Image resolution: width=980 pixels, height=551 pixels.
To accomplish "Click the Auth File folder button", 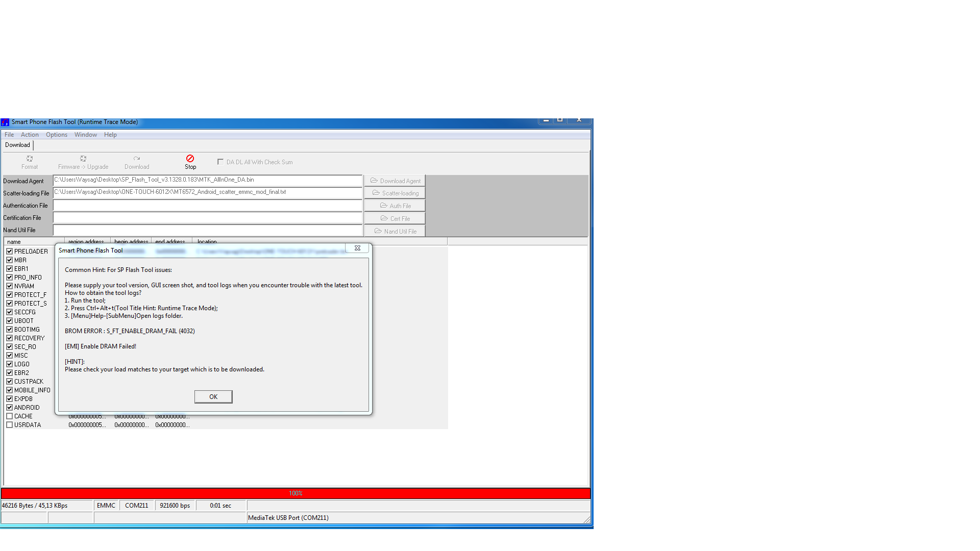I will point(395,206).
